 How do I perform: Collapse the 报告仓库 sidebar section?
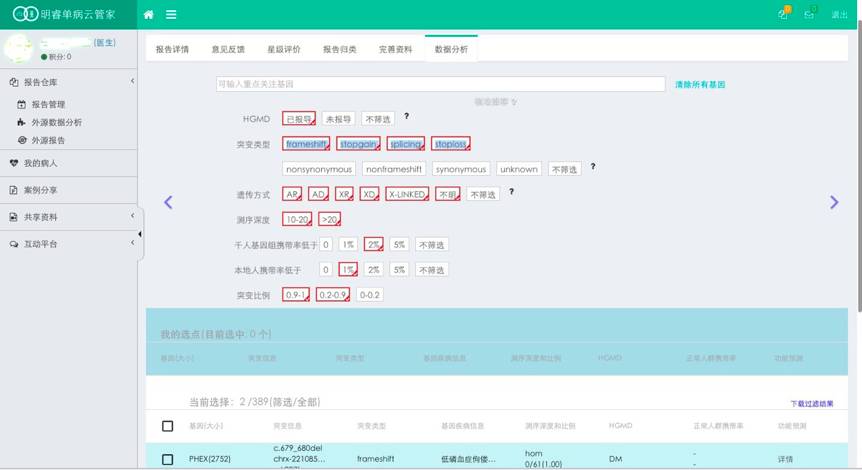132,82
